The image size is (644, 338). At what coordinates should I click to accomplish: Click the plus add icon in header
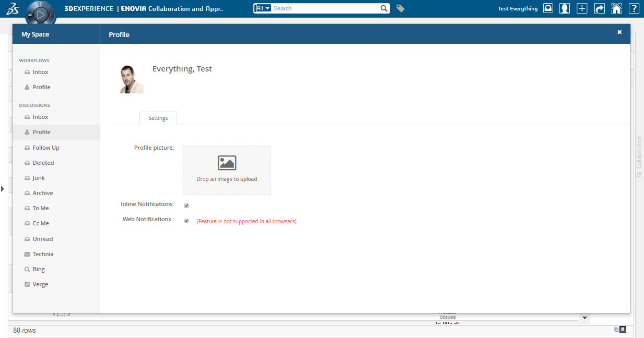tap(582, 8)
